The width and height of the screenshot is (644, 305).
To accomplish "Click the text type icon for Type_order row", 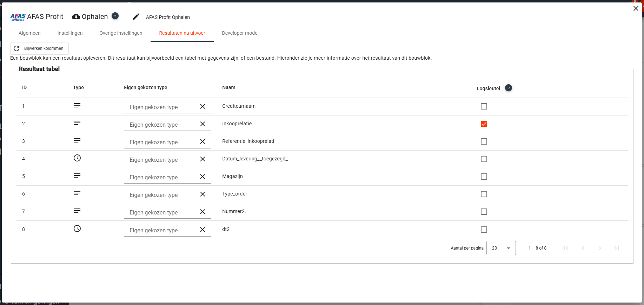I will tap(77, 193).
